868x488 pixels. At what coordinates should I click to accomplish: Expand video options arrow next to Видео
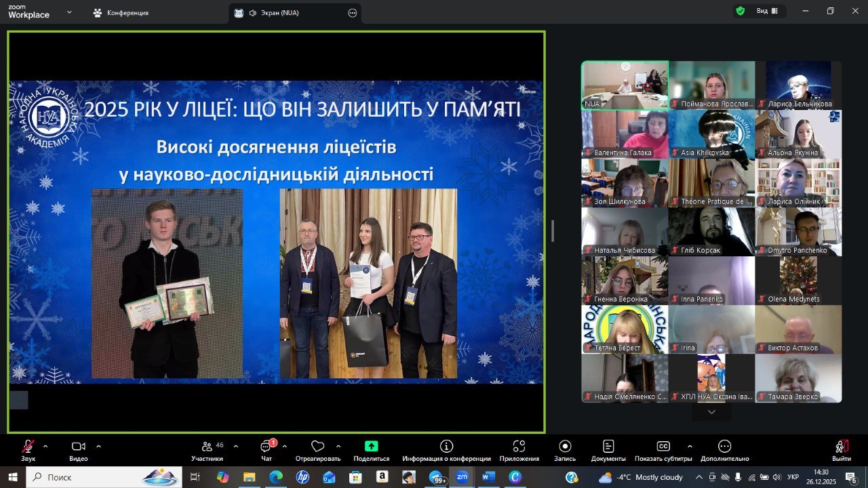pyautogui.click(x=98, y=446)
